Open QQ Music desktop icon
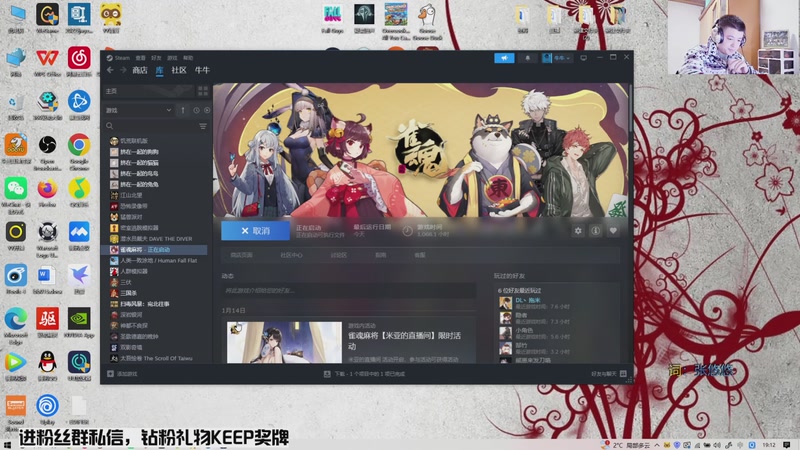800x450 pixels. point(79,193)
